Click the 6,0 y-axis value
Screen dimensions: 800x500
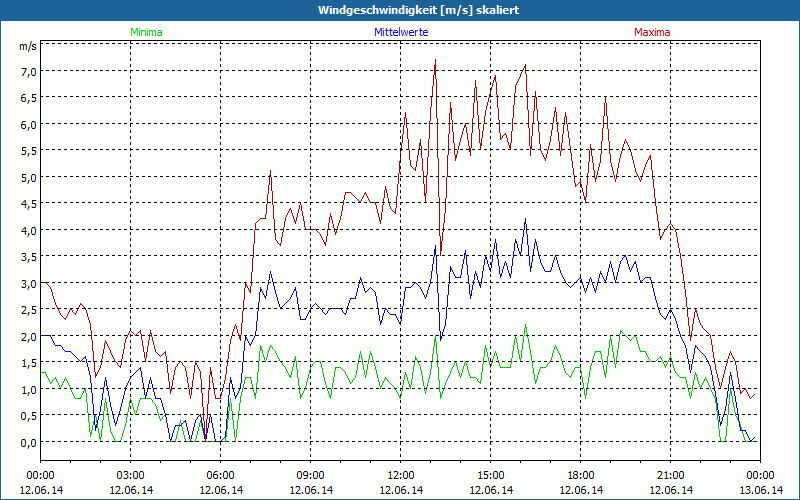(29, 125)
